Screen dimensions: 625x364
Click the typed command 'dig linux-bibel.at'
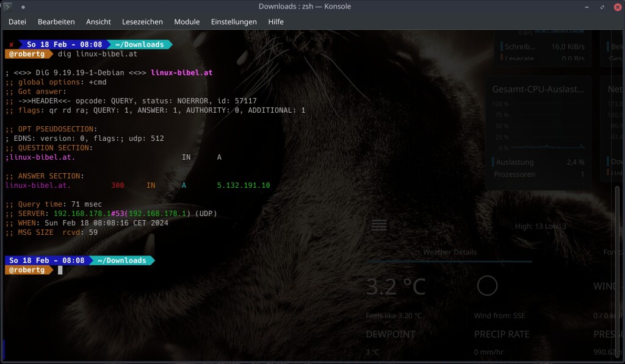[x=98, y=54]
